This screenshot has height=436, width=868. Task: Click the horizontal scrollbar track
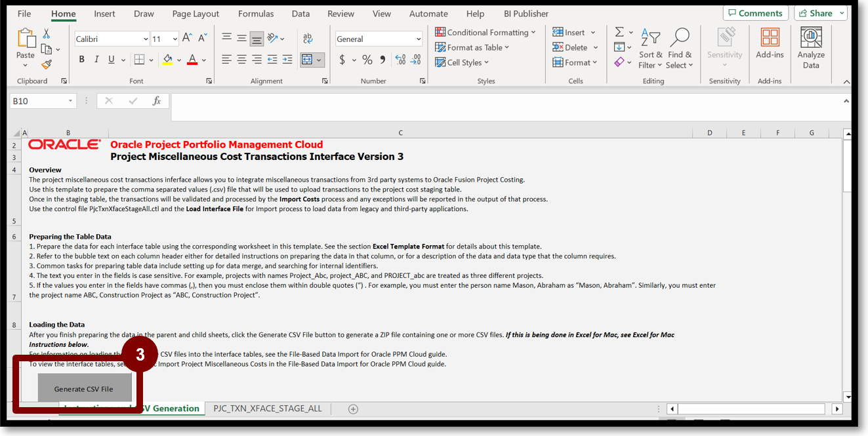pos(751,409)
